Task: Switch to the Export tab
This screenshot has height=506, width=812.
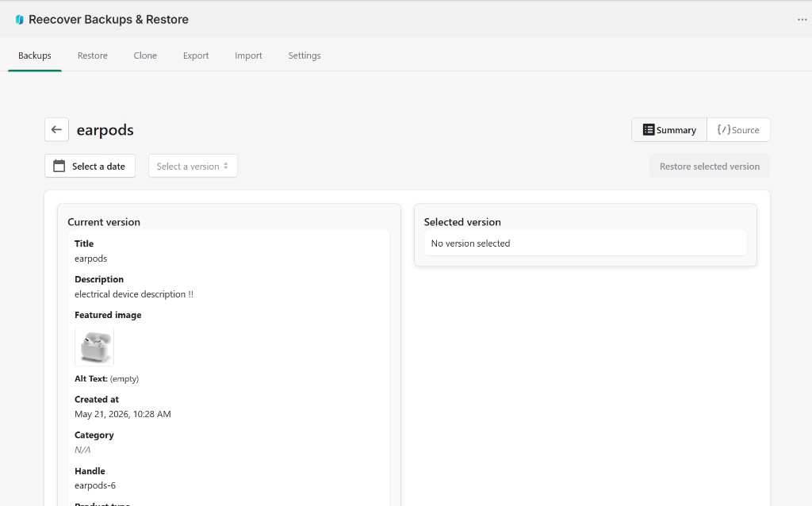Action: [x=196, y=56]
